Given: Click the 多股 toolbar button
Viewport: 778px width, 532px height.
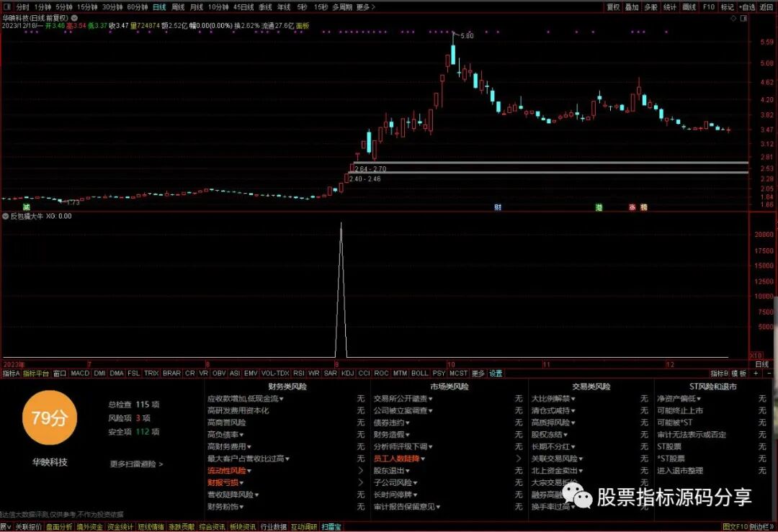Looking at the screenshot, I should coord(650,7).
